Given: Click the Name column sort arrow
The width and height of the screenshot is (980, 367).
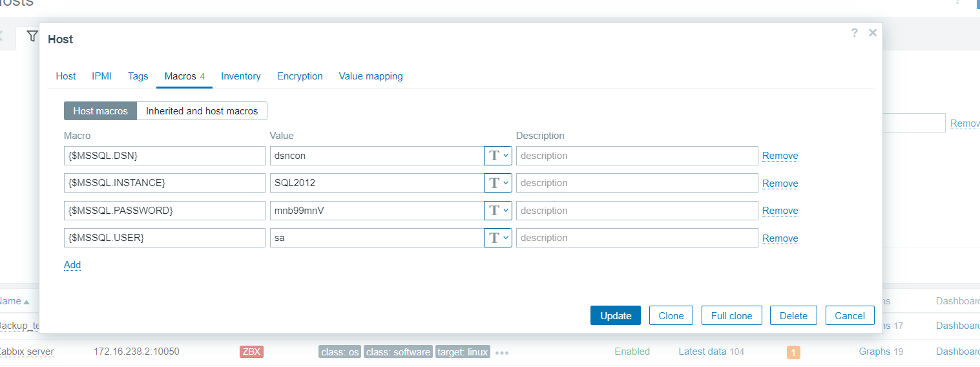Looking at the screenshot, I should (26, 302).
